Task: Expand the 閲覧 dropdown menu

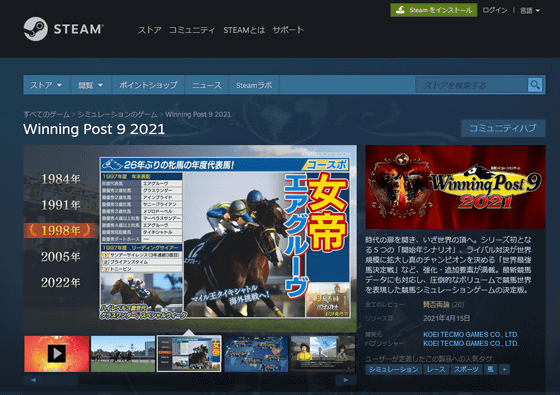Action: point(91,85)
